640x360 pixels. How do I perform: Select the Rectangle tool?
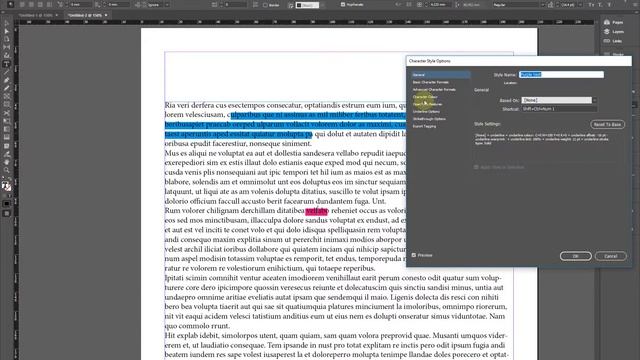[7, 105]
